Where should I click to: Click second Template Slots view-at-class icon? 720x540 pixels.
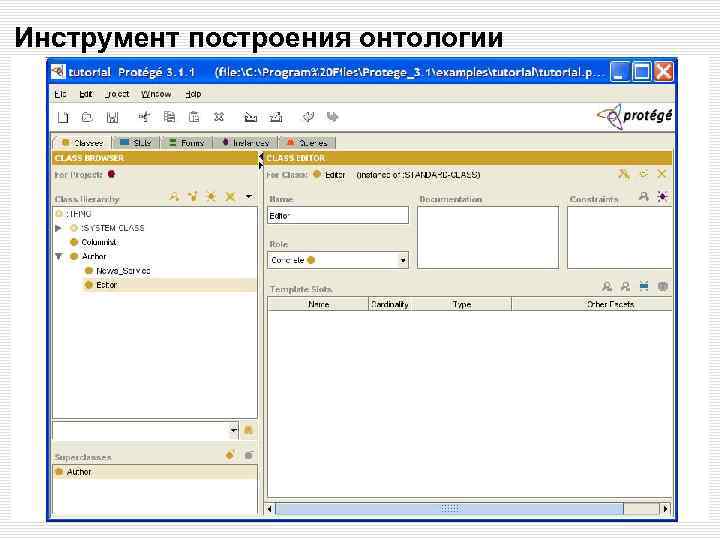(625, 287)
